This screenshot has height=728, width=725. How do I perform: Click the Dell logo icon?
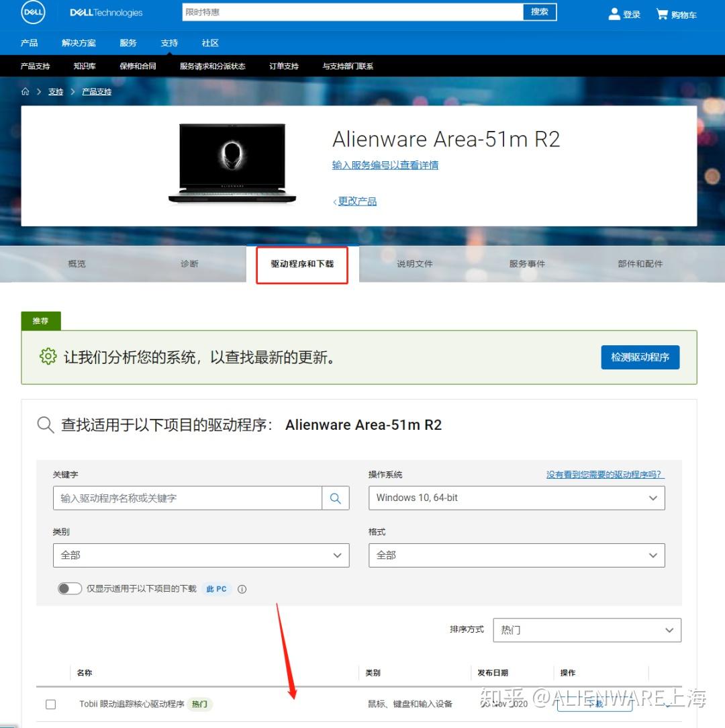point(33,12)
